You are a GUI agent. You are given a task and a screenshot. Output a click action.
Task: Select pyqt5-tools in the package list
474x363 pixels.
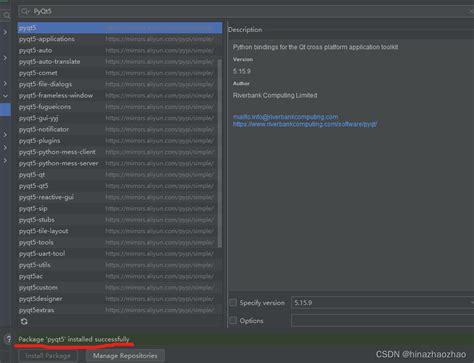[119, 242]
